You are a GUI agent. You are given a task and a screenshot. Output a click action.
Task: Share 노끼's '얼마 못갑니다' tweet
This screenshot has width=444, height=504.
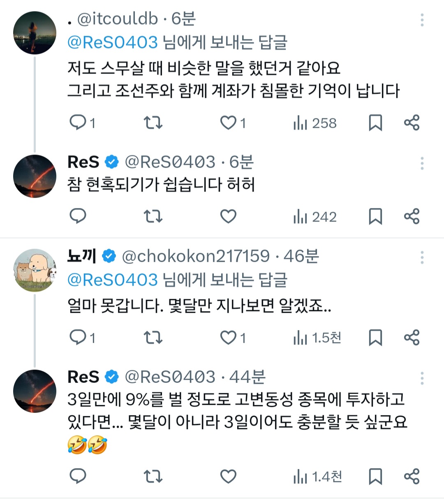click(412, 338)
